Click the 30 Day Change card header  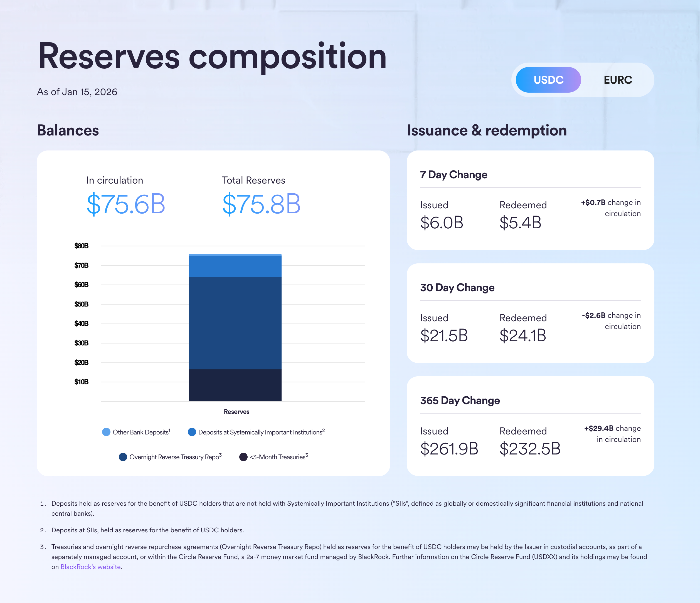point(457,288)
